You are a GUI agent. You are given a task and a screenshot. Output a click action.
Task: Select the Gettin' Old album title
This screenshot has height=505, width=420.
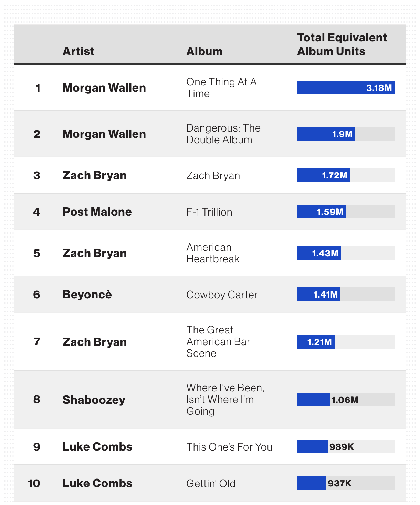pos(211,483)
